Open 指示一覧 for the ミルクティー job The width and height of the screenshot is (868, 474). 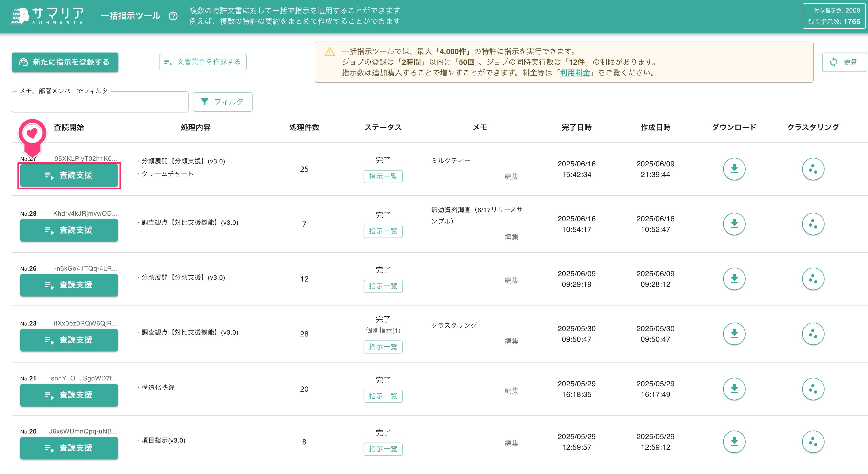coord(383,176)
